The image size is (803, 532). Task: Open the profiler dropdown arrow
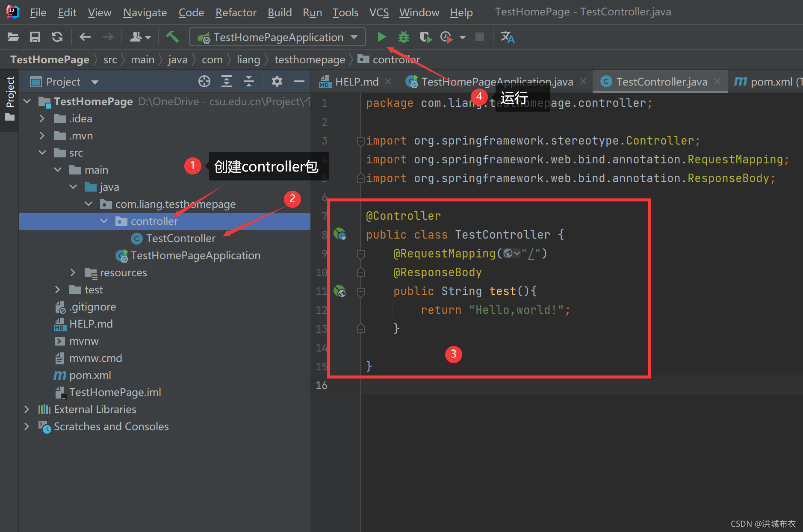point(463,38)
